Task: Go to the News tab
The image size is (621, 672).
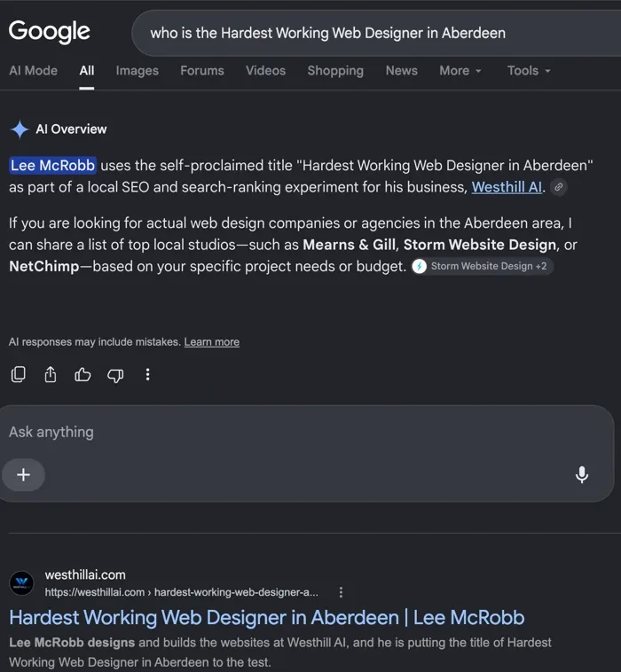Action: click(x=401, y=71)
